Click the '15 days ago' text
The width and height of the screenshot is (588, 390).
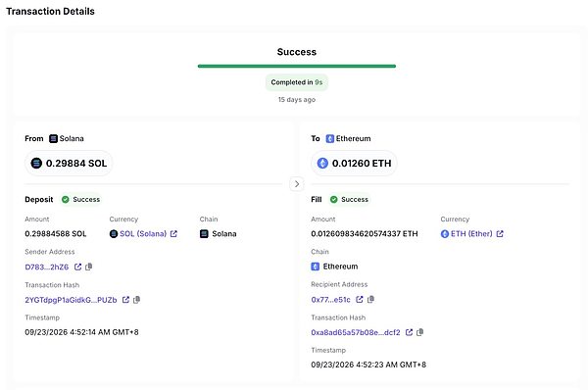pos(297,100)
